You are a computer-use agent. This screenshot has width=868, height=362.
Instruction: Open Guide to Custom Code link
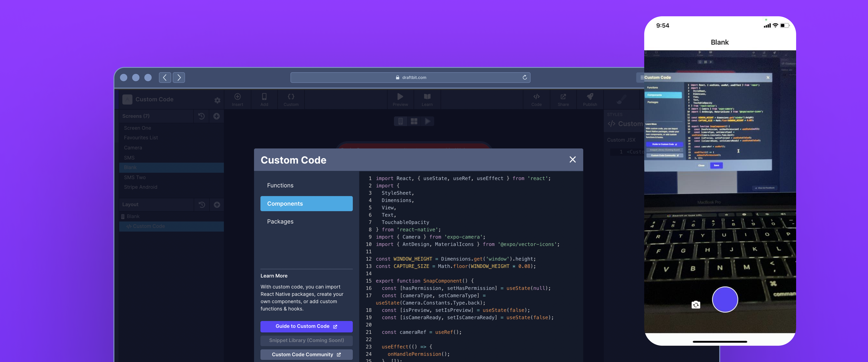pyautogui.click(x=306, y=326)
